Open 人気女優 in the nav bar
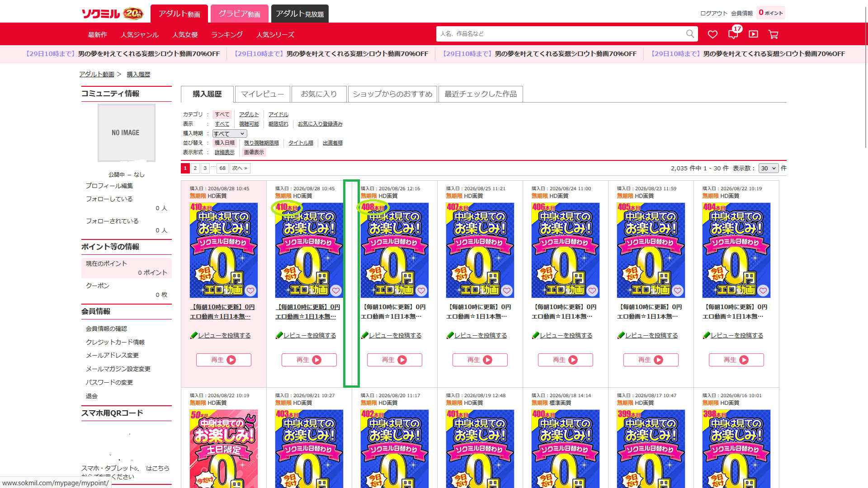Screen dimensions: 868x488 point(185,35)
